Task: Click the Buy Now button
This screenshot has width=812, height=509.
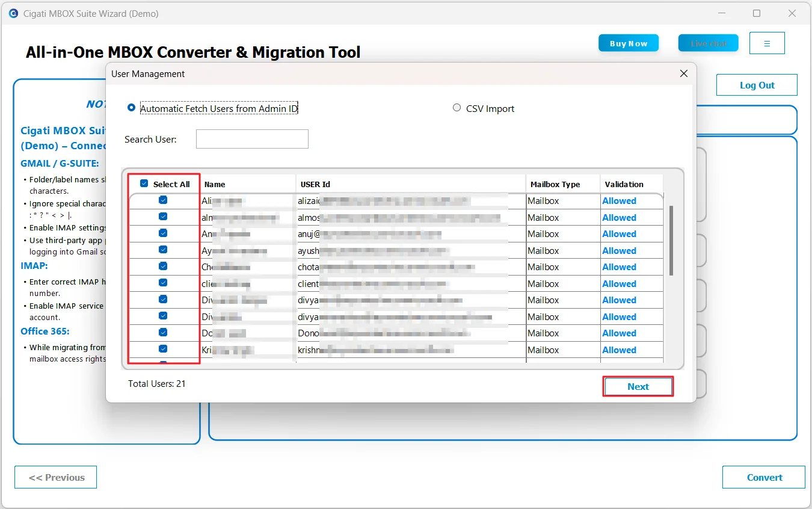Action: tap(629, 43)
